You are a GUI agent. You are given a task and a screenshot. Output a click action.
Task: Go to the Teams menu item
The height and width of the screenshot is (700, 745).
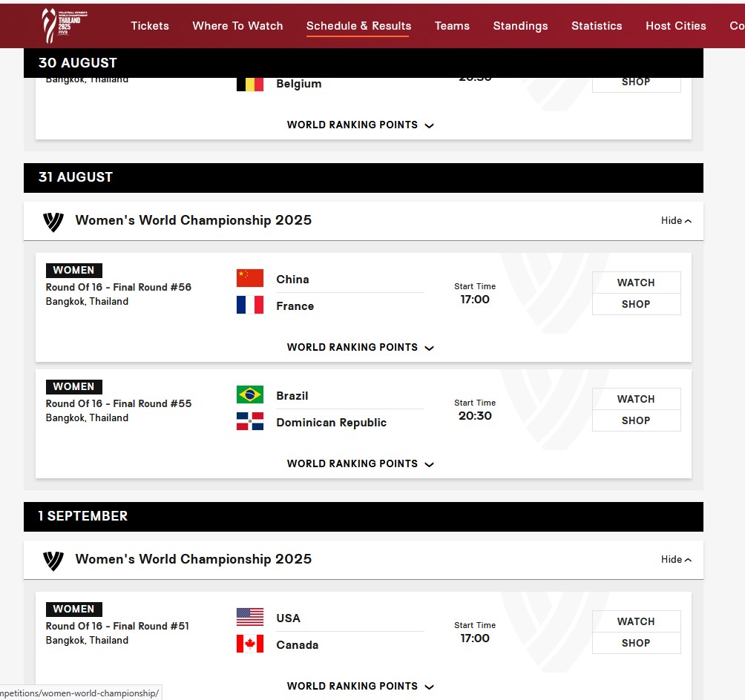pos(452,26)
